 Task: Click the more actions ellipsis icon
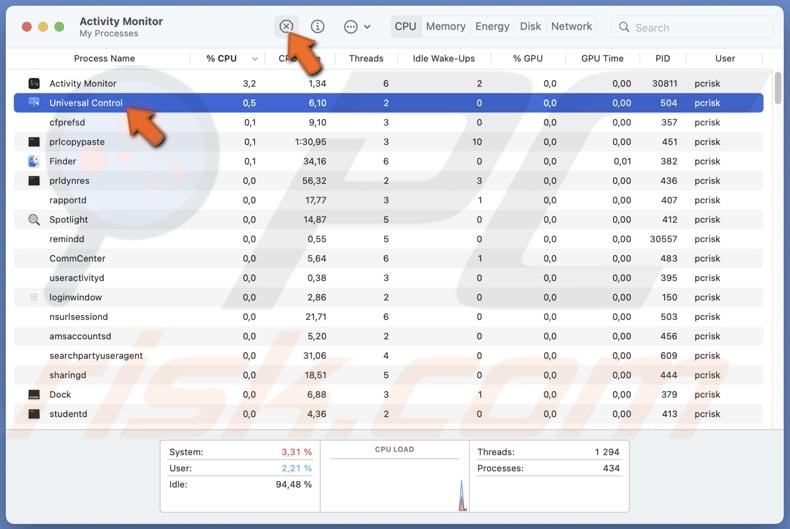click(351, 27)
